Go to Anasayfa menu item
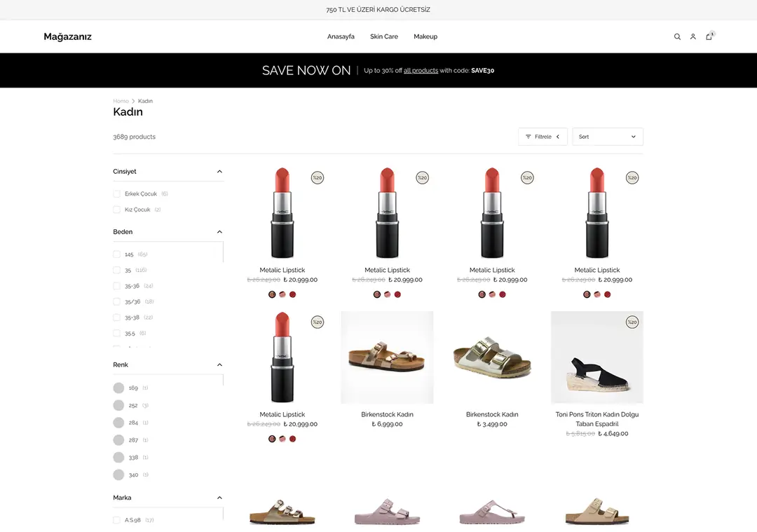The height and width of the screenshot is (532, 757). (341, 36)
